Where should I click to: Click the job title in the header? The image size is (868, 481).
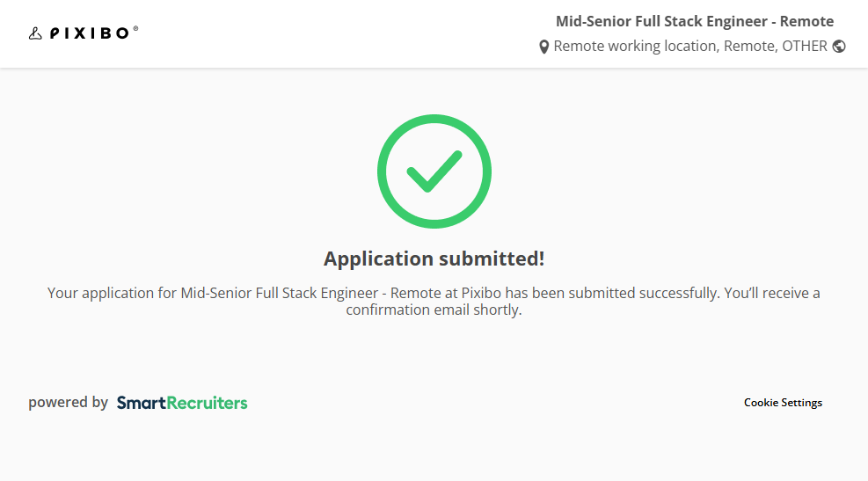click(694, 22)
